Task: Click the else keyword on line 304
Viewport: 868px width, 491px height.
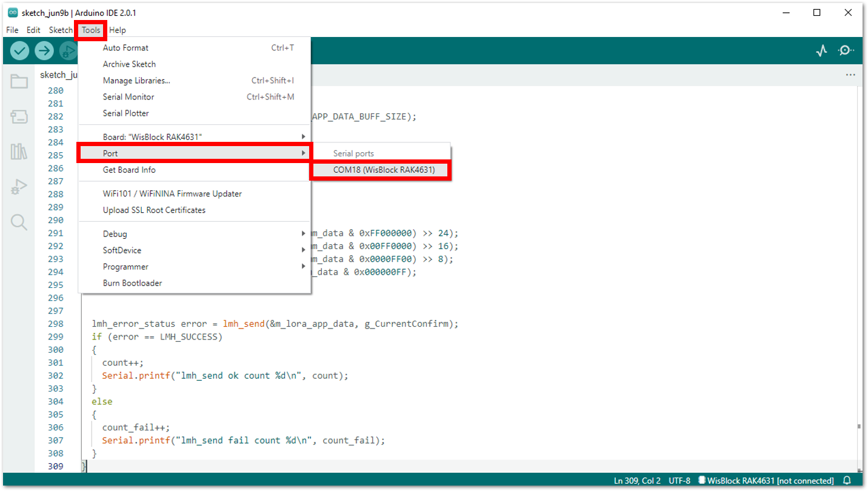Action: pyautogui.click(x=102, y=401)
